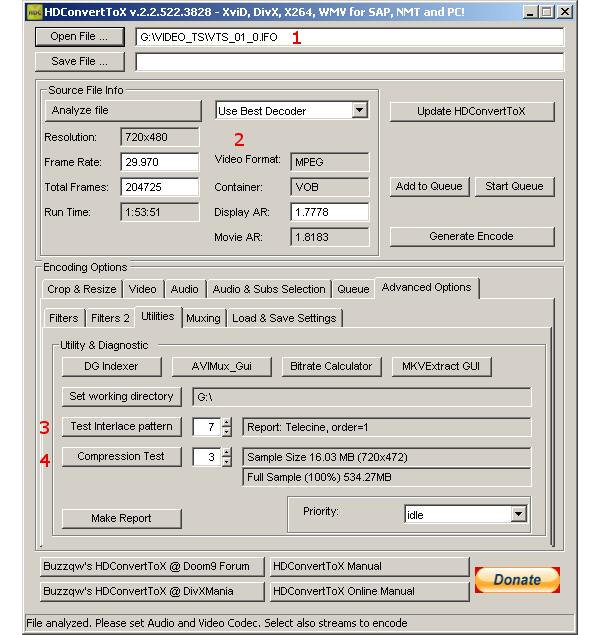Click the status bar message File analyzed
This screenshot has height=635, width=600.
(x=217, y=623)
